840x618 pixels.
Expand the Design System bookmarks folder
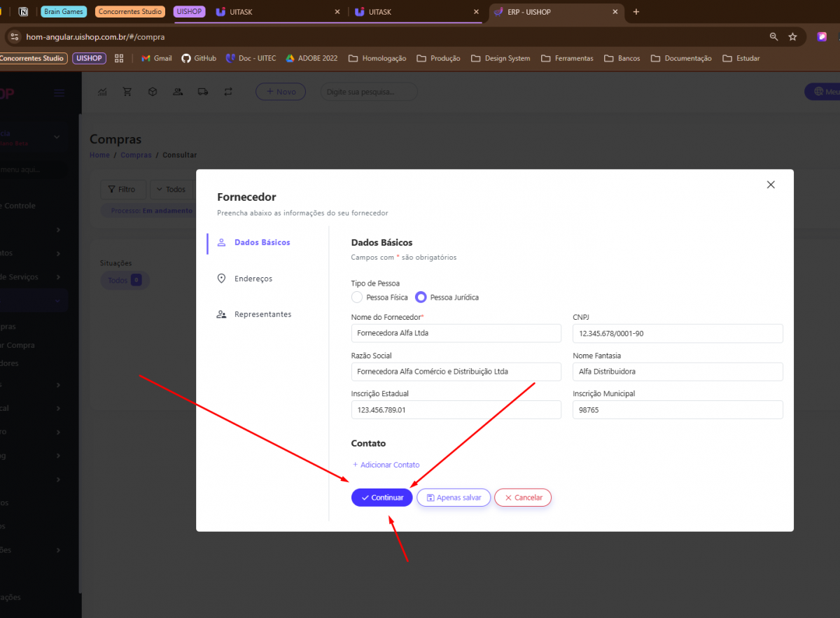tap(500, 58)
